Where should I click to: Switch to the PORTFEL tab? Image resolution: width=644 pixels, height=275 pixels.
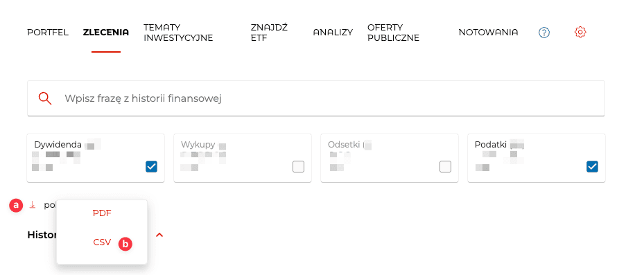tap(48, 33)
